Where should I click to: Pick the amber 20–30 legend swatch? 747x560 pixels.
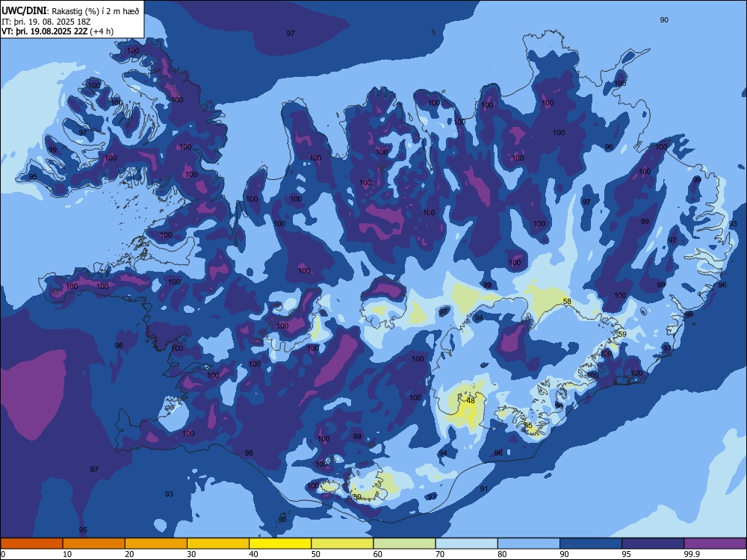point(156,544)
